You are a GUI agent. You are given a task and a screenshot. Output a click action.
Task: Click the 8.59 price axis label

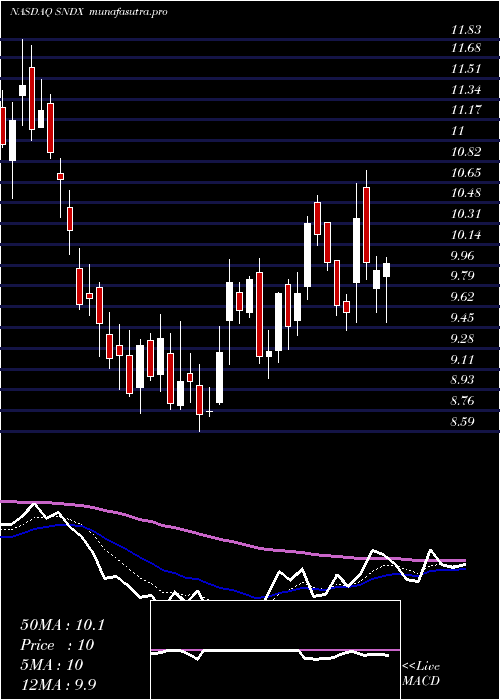pyautogui.click(x=463, y=421)
